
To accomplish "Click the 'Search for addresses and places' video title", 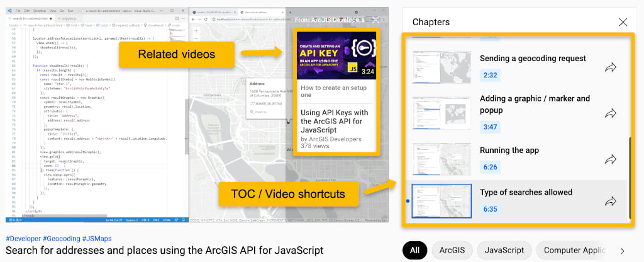I will [164, 250].
